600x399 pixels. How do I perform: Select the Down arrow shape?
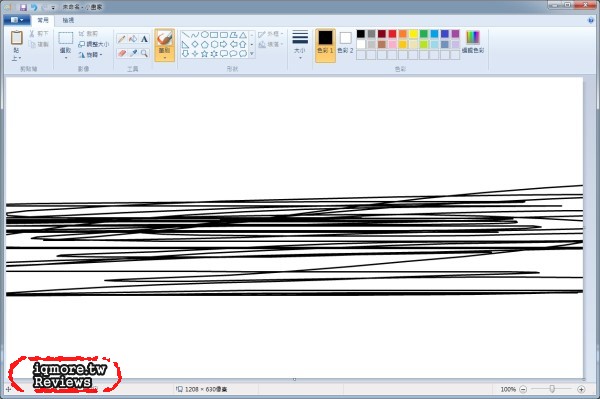[x=186, y=54]
